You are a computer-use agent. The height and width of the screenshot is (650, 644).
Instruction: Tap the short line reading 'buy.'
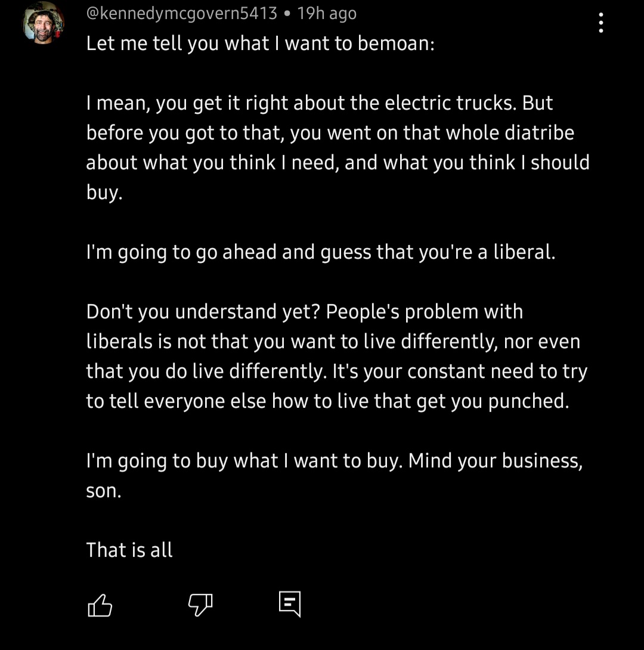coord(104,193)
